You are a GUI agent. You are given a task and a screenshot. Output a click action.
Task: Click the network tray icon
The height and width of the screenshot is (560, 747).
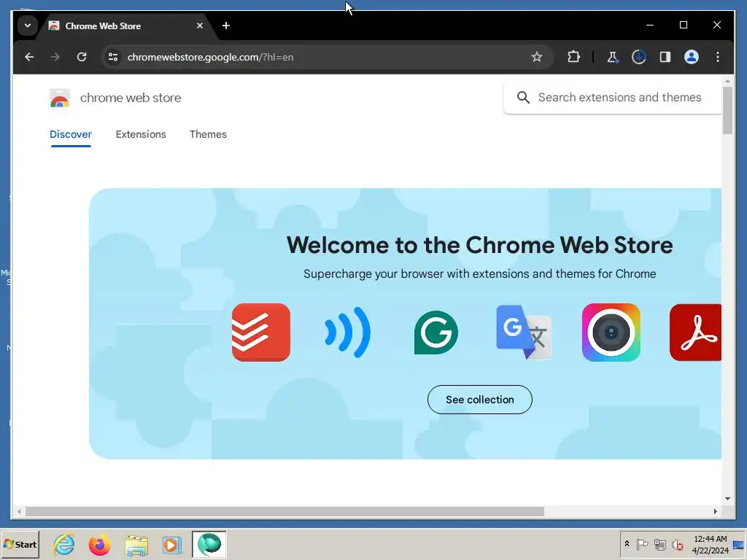click(x=659, y=544)
